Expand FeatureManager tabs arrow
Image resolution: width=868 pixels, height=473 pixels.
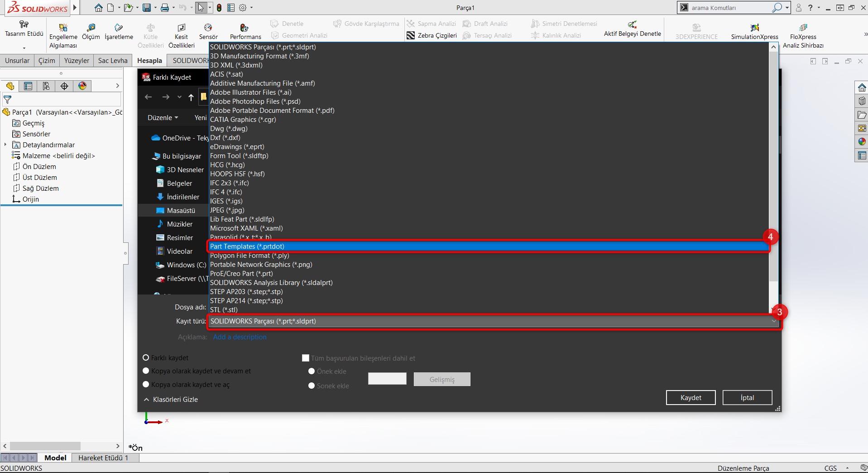tap(117, 86)
